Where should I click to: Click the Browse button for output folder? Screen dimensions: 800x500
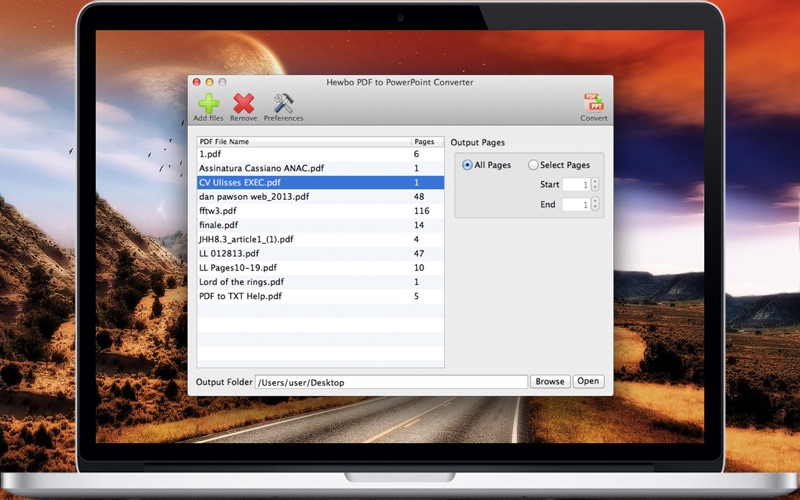(550, 381)
